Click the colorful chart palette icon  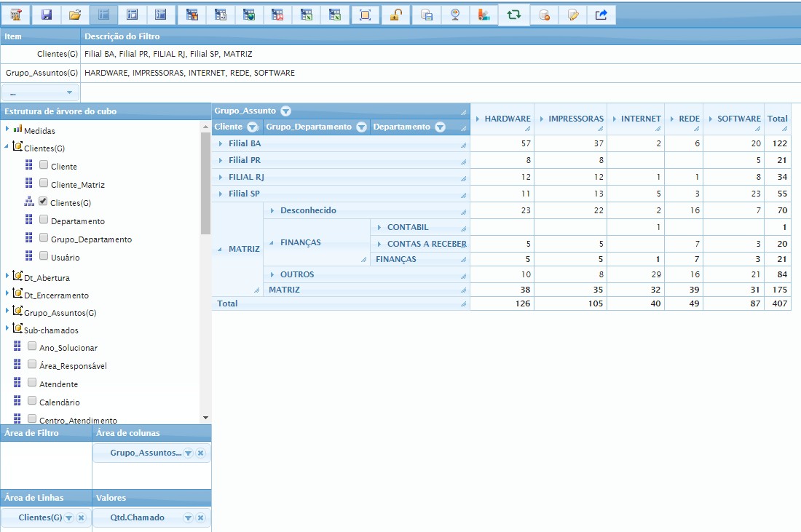pyautogui.click(x=484, y=15)
